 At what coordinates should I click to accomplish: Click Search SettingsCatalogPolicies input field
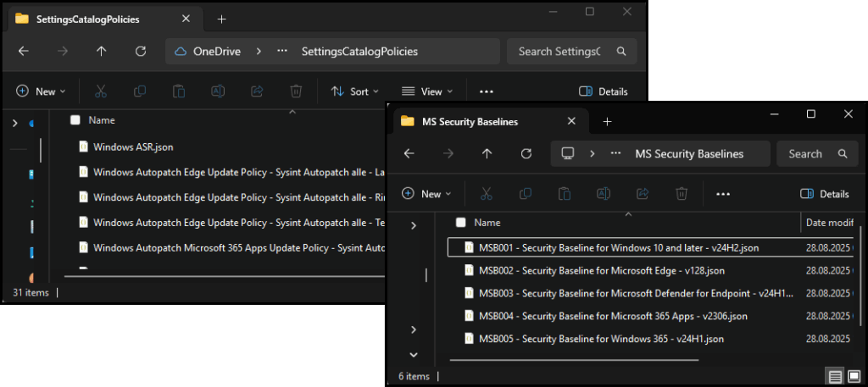[572, 52]
